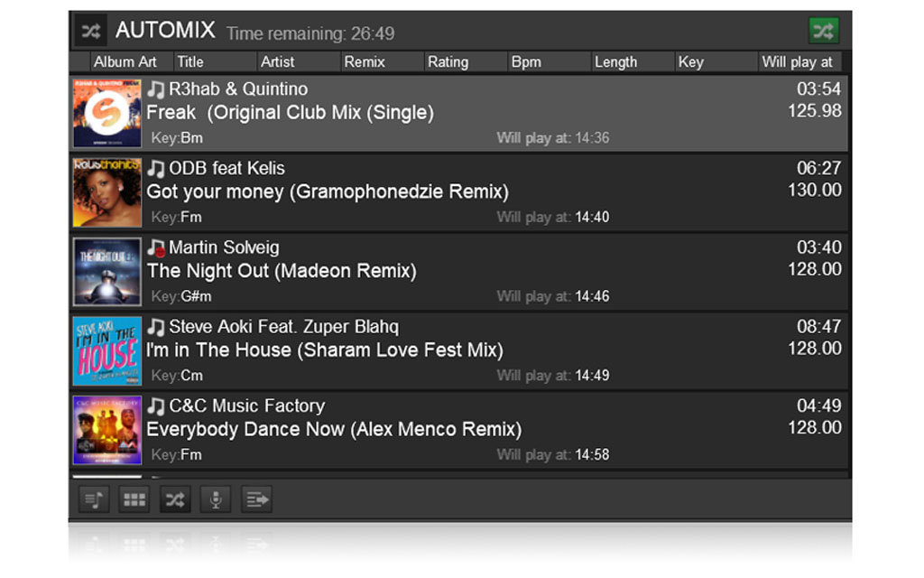This screenshot has height=578, width=924.
Task: Select I'm in The House album art thumbnail
Action: (x=107, y=351)
